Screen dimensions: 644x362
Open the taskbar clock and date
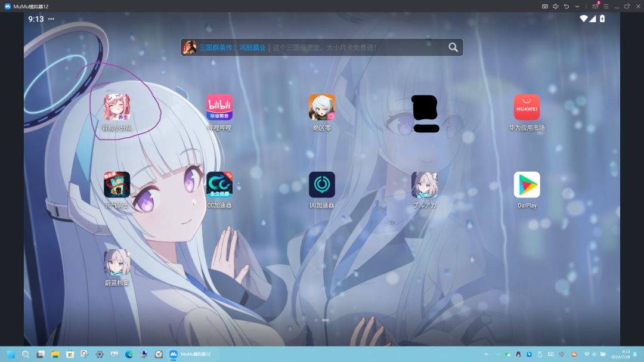pos(620,354)
